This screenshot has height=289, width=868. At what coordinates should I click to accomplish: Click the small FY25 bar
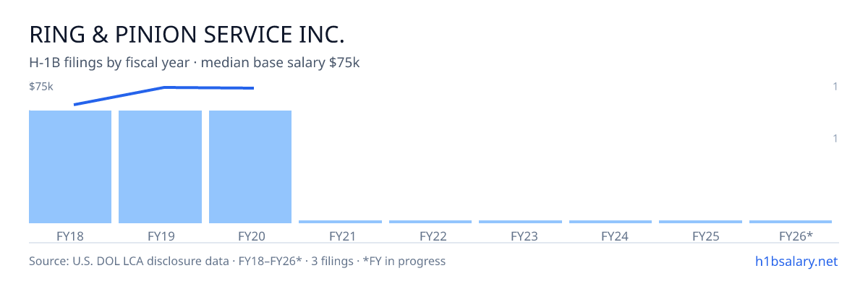pyautogui.click(x=700, y=222)
